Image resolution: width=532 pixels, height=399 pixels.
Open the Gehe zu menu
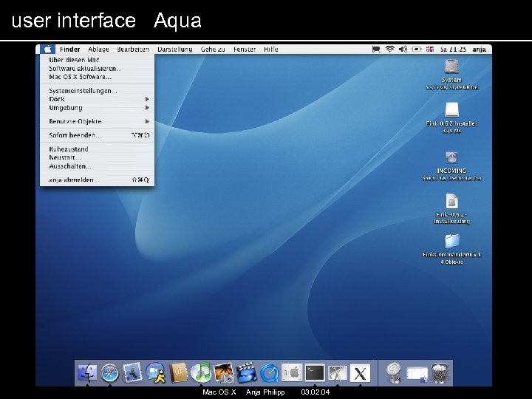tap(213, 50)
